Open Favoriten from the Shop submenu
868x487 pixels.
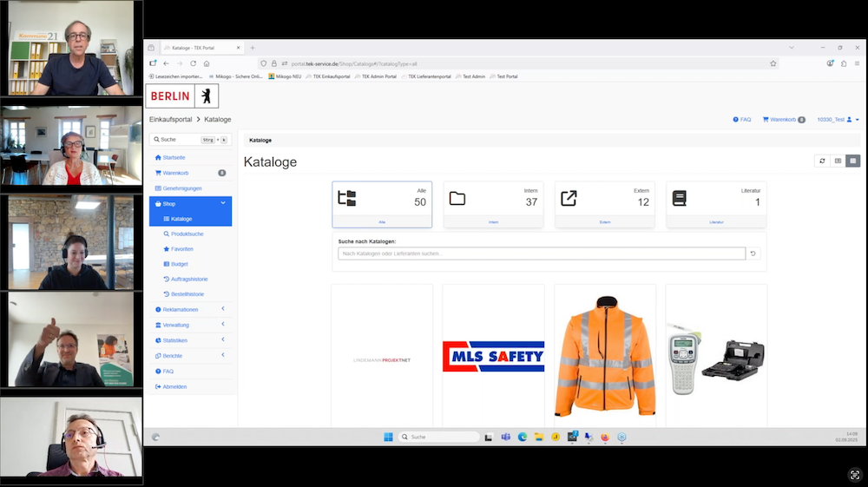[x=181, y=249]
